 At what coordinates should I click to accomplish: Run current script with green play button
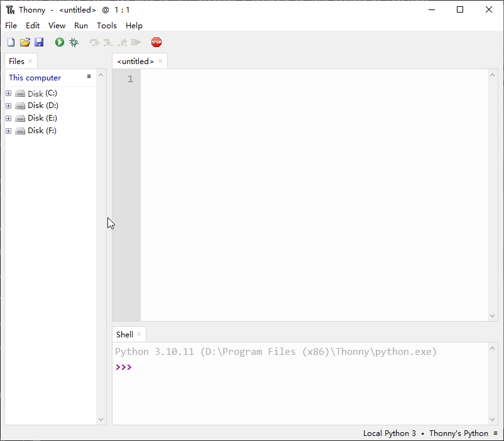[x=60, y=42]
